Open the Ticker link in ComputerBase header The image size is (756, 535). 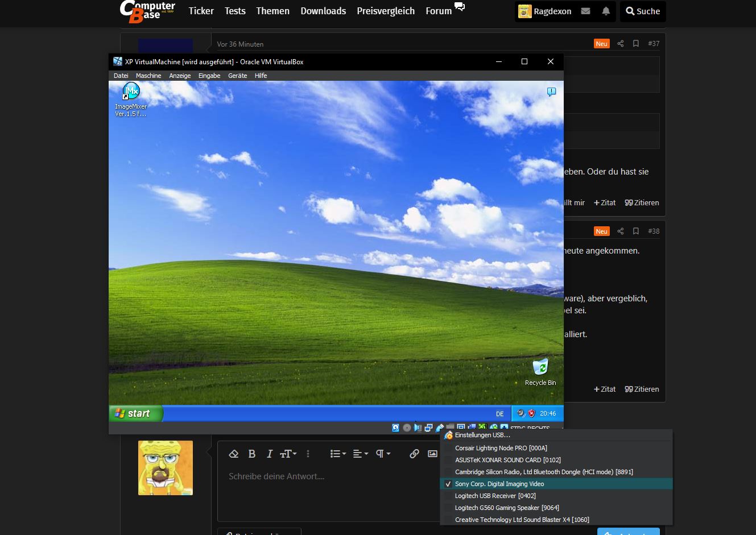(x=201, y=11)
